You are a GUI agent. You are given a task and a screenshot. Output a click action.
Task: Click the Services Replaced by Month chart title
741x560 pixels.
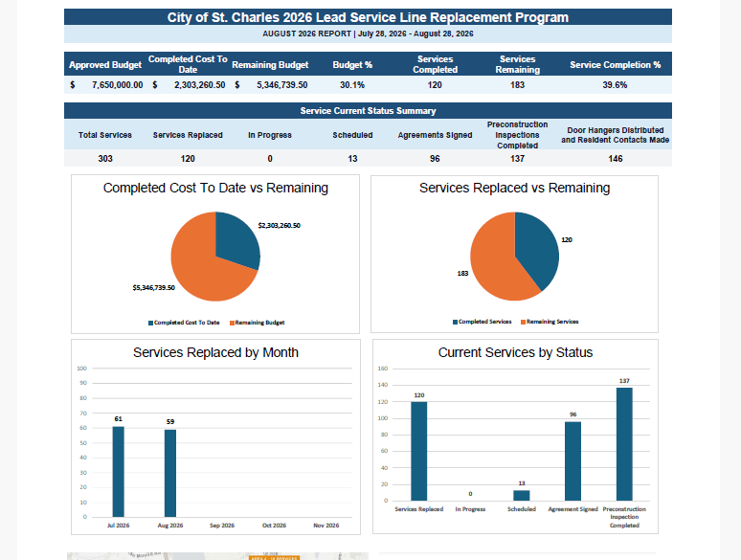coord(215,352)
